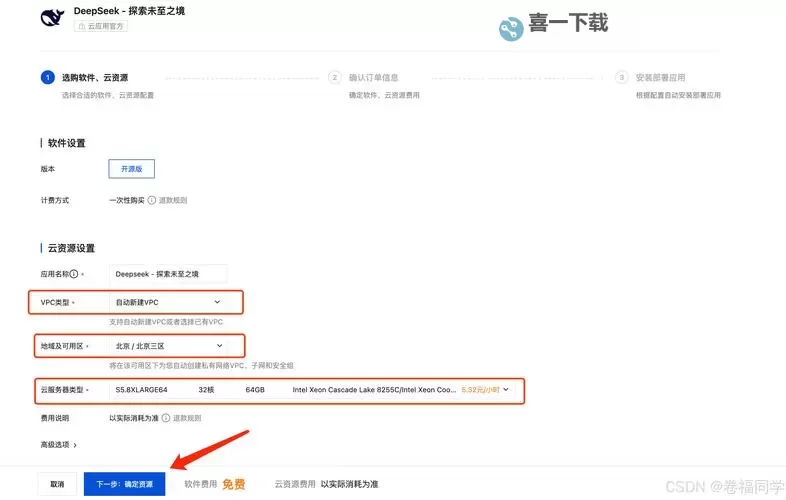Open 地域及可用区 dropdown 北京 / 北京三区
The image size is (786, 500).
click(167, 346)
